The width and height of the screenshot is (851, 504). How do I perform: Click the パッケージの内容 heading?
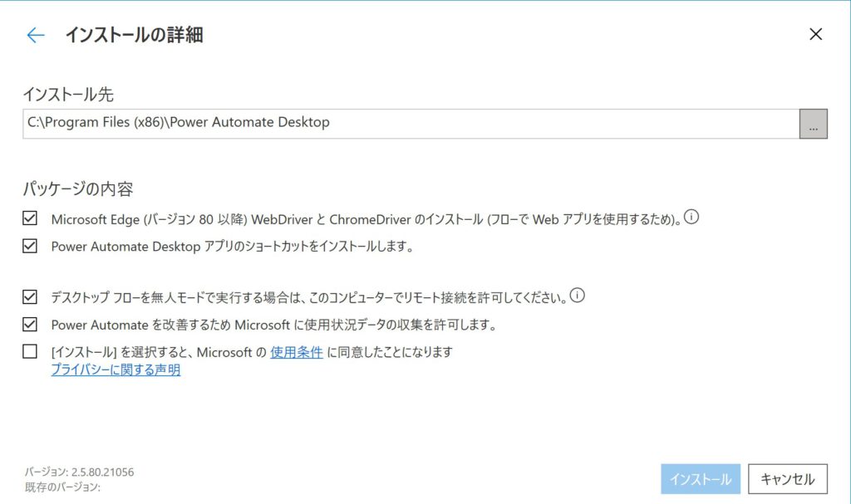[77, 188]
